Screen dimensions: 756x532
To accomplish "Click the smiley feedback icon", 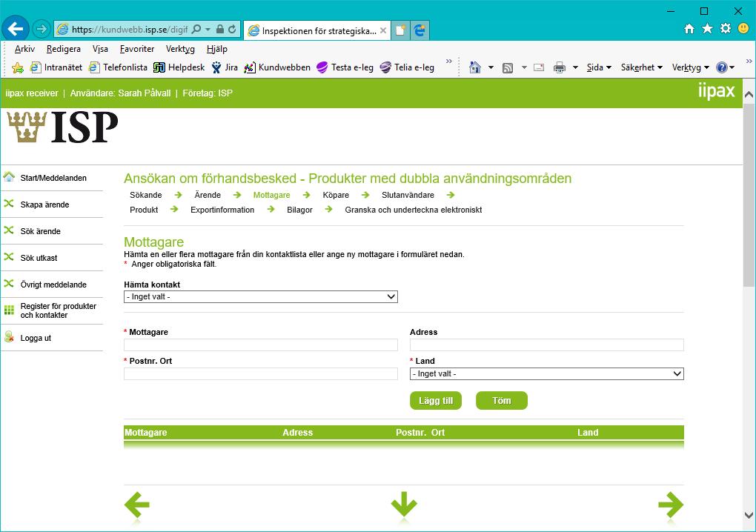I will tap(743, 28).
